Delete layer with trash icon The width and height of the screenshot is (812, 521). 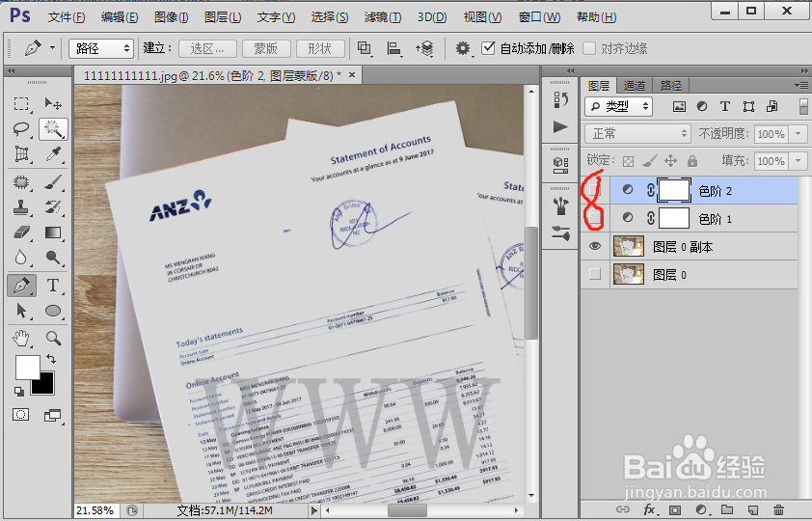point(778,509)
